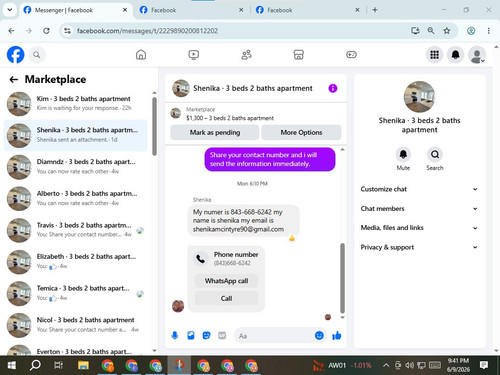
Task: Expand the Privacy & support section
Action: pos(419,247)
